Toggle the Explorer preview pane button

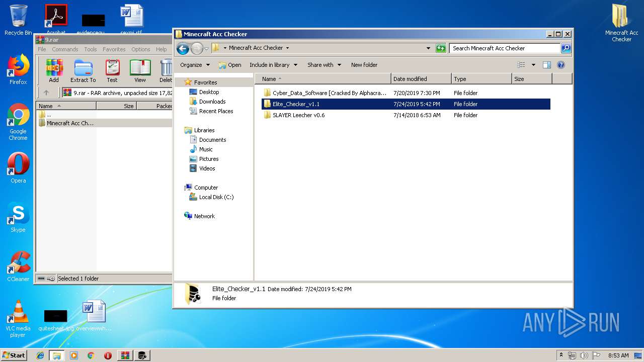[x=547, y=65]
